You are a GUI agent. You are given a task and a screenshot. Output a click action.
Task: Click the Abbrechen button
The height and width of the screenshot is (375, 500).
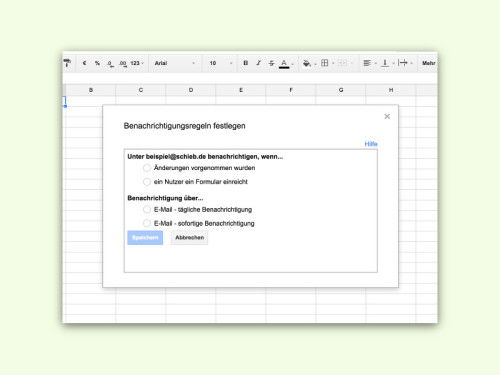point(190,238)
